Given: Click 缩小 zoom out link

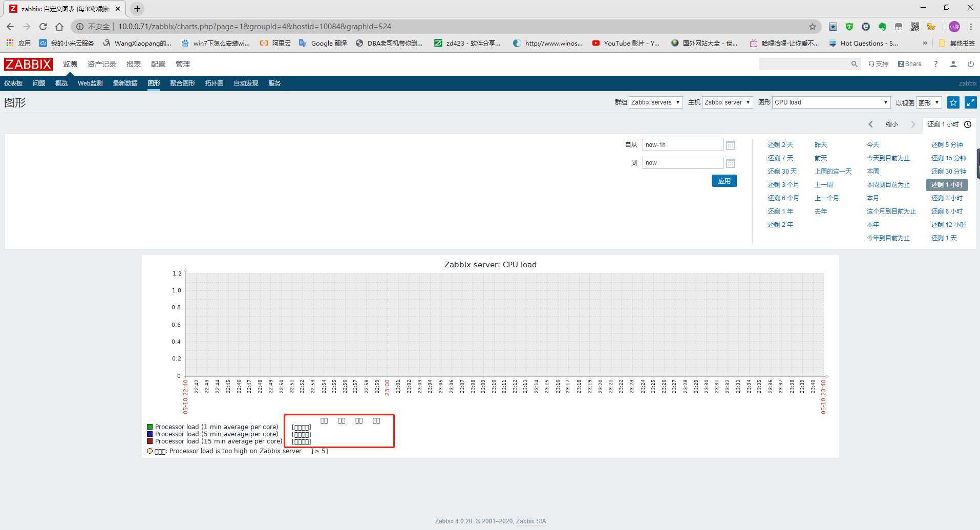Looking at the screenshot, I should (x=892, y=124).
